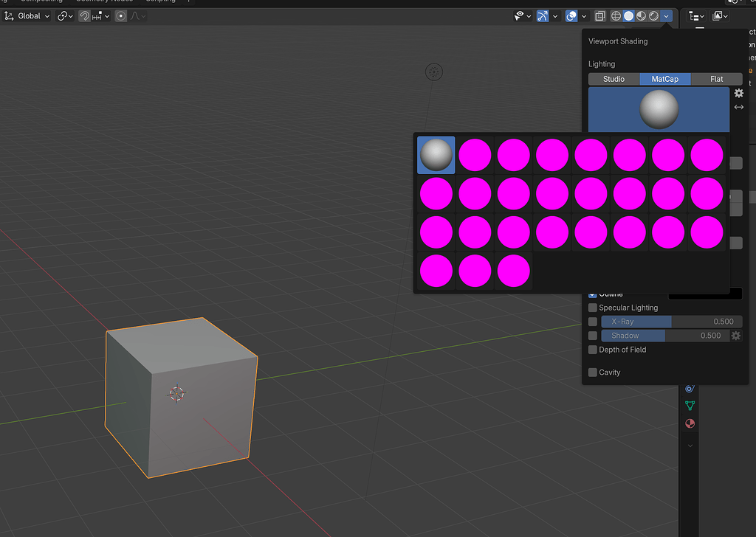Click the down chevron below the properties tabs
Viewport: 756px width, 537px height.
[x=690, y=446]
